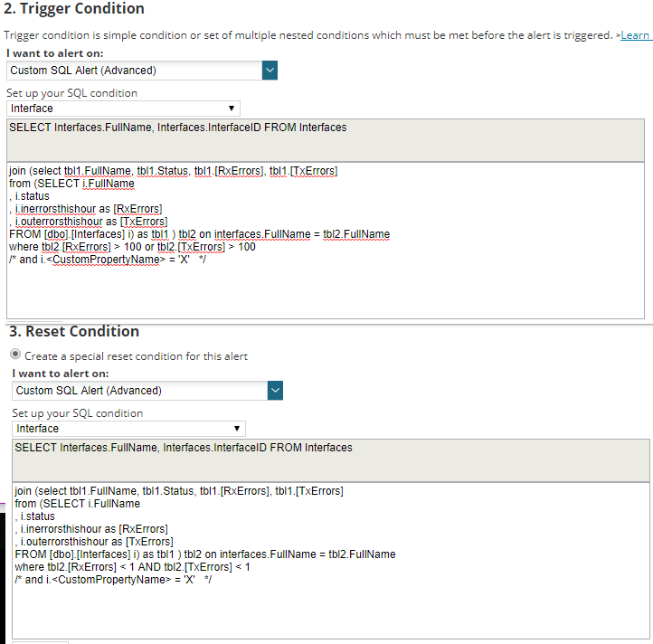Click the blue arrow on trigger alert type dropdown
The height and width of the screenshot is (644, 653).
pyautogui.click(x=270, y=71)
